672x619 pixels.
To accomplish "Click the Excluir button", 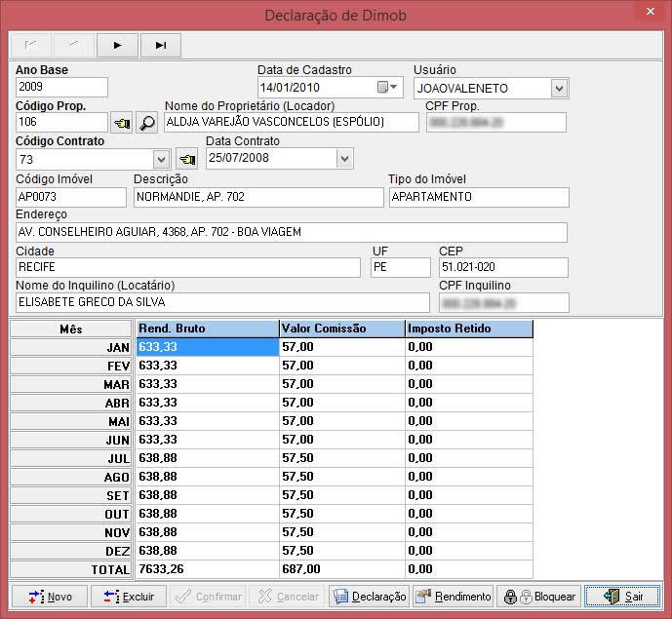I will (129, 597).
